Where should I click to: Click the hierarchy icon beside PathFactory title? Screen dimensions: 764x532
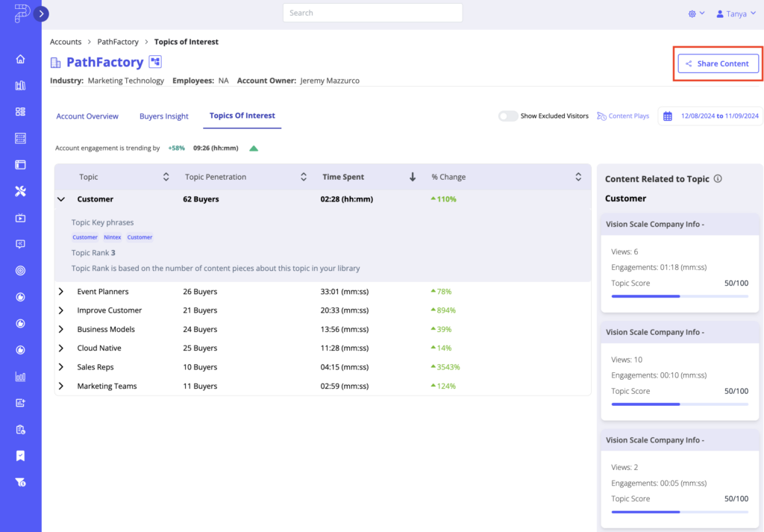pos(155,62)
